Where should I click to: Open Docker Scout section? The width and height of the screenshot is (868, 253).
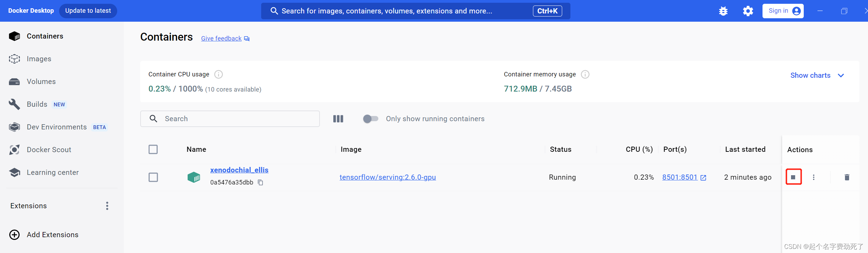[40, 150]
